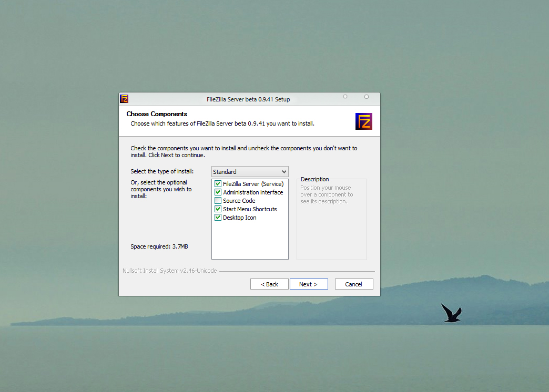Select the Start Menu Shortcuts row text
The height and width of the screenshot is (392, 549).
point(250,209)
